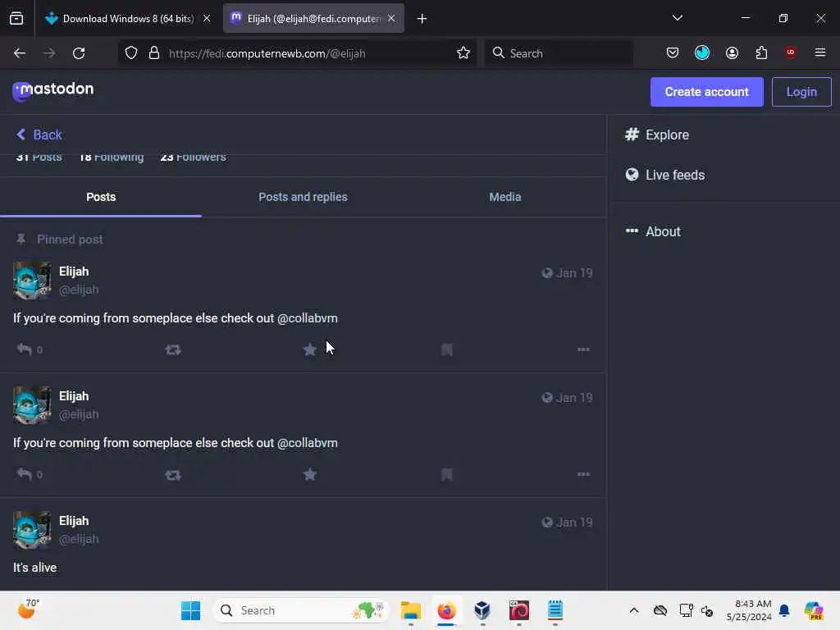Reply to second collabvm post
Viewport: 840px width, 630px height.
24,475
